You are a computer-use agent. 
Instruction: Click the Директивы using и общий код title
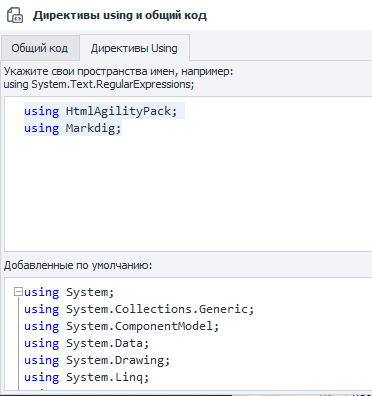[120, 15]
